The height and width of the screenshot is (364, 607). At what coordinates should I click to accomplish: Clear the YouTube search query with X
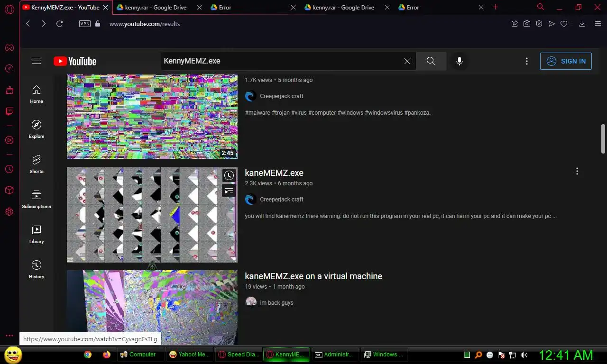click(407, 61)
